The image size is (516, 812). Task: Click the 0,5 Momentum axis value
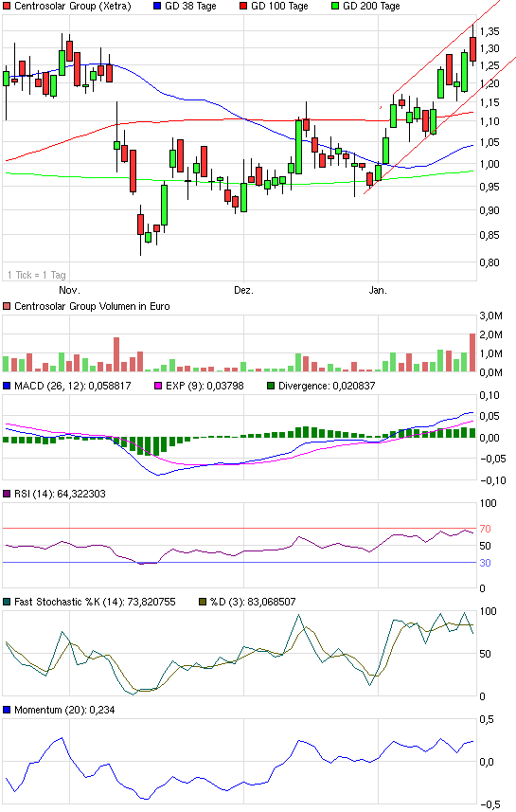(487, 719)
